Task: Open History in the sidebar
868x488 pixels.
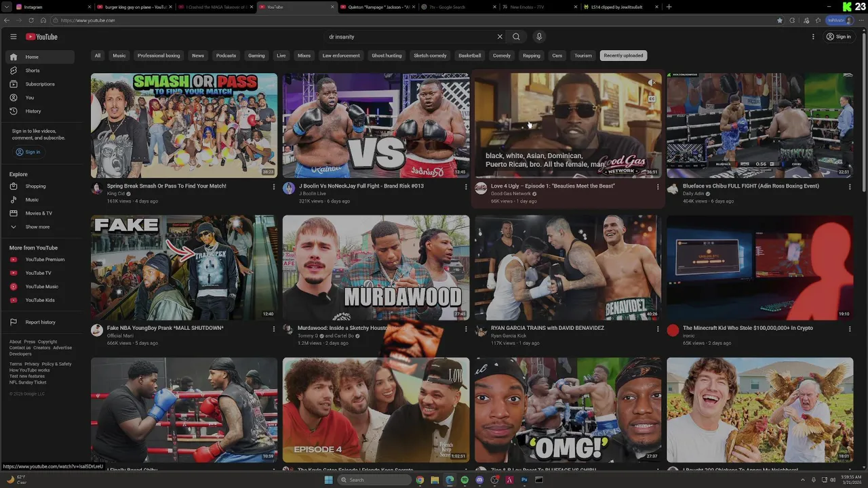Action: coord(41,111)
